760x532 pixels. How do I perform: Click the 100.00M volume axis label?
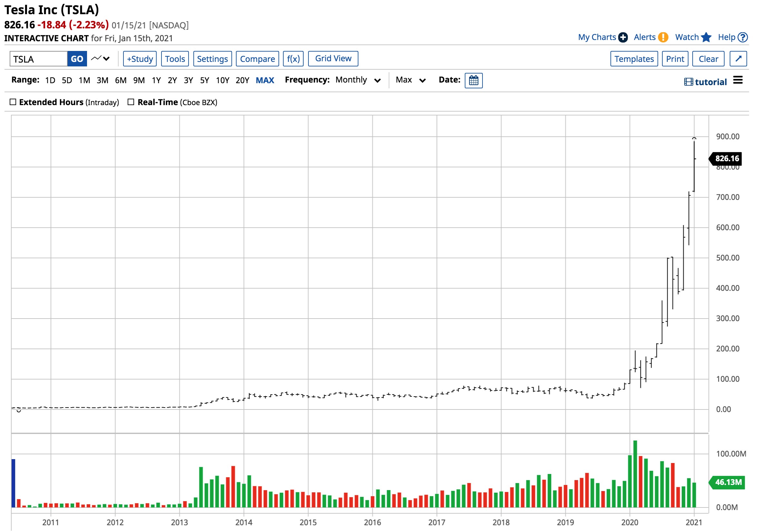pyautogui.click(x=731, y=454)
